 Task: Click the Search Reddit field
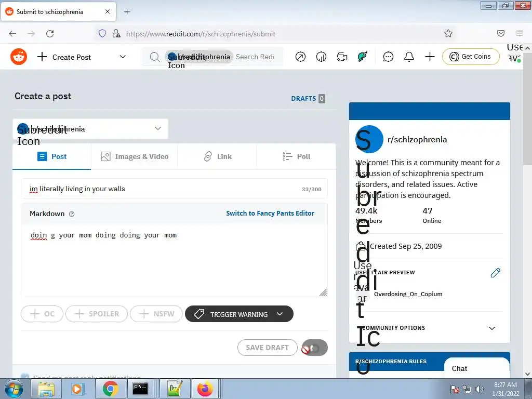255,57
